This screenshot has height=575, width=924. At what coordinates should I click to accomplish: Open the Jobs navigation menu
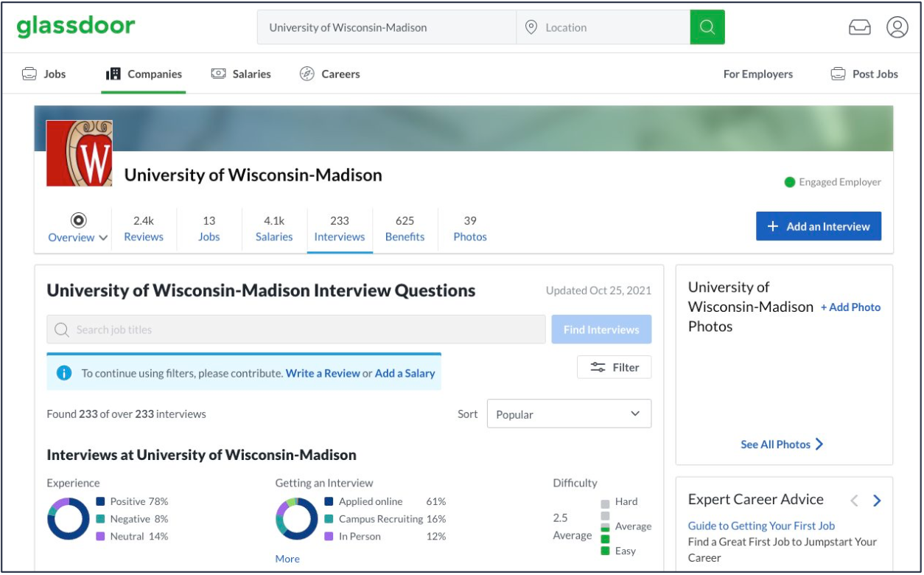point(43,74)
